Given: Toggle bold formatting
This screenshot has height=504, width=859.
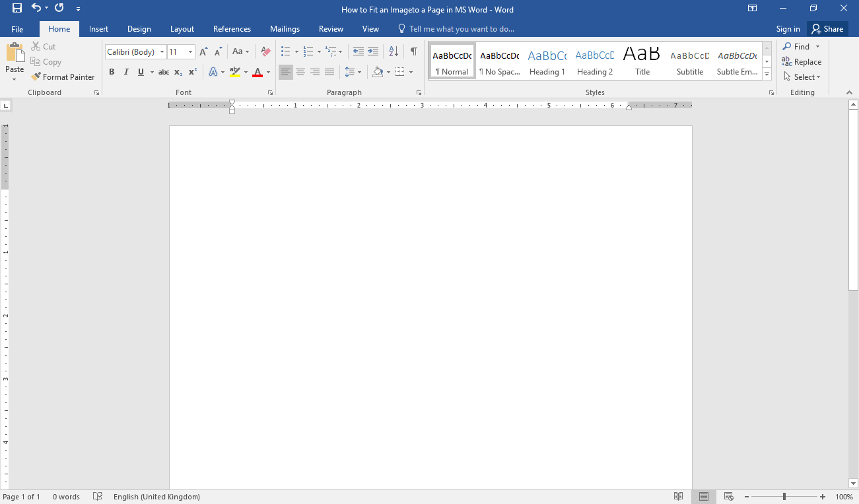Looking at the screenshot, I should tap(112, 72).
